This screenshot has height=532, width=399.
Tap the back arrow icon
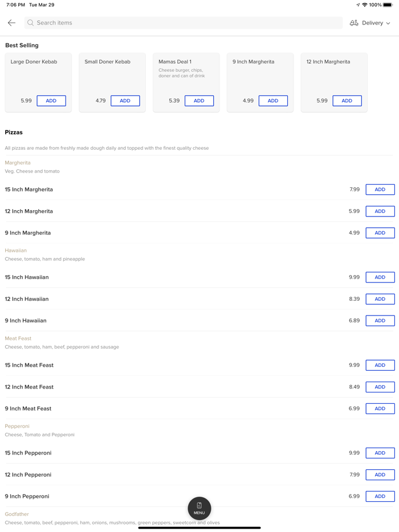tap(11, 23)
